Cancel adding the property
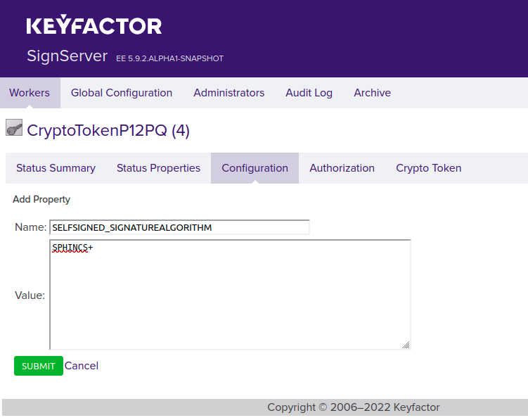This screenshot has width=528, height=420. (x=82, y=366)
